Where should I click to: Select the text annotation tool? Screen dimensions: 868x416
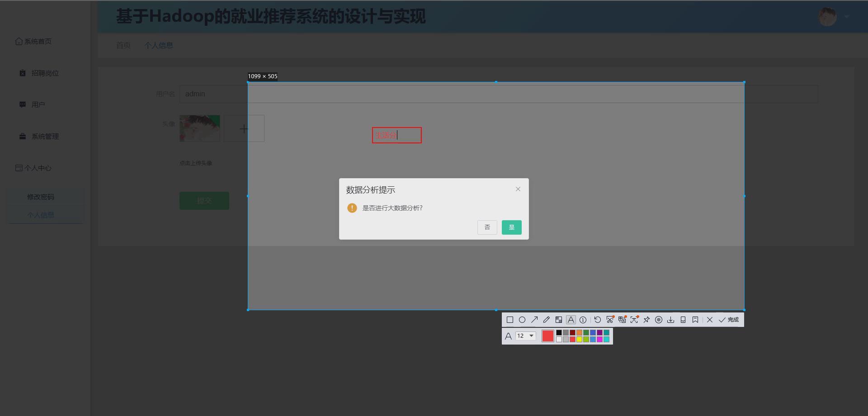(x=571, y=320)
